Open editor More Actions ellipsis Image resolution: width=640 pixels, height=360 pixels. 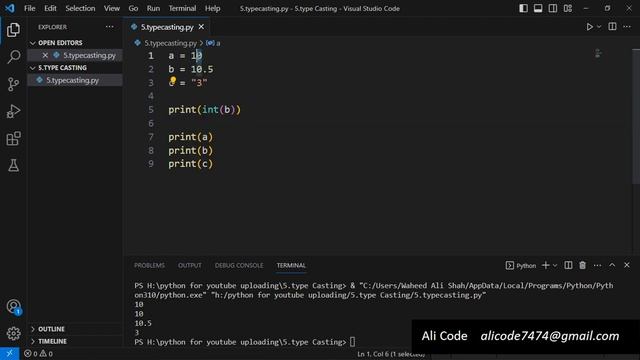click(627, 27)
